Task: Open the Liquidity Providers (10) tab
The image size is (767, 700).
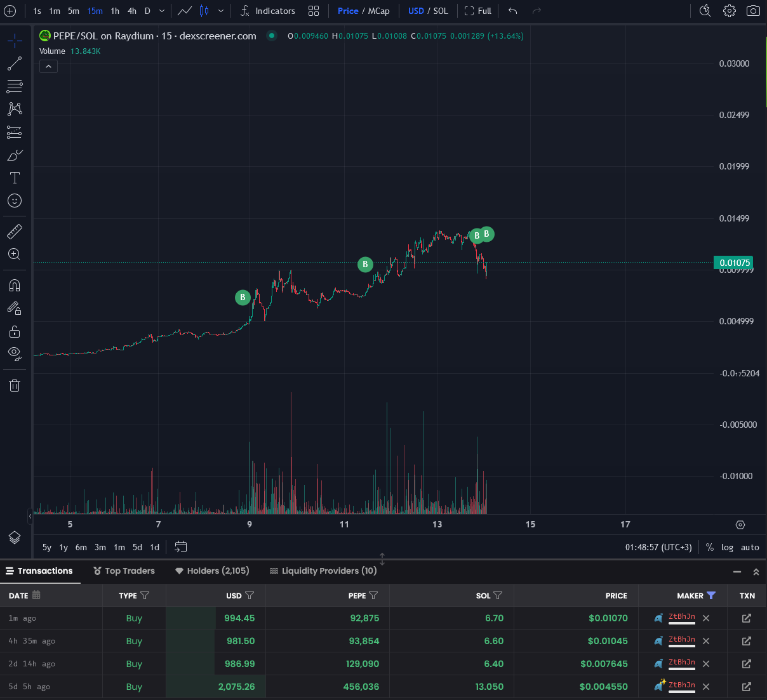Action: (x=323, y=571)
